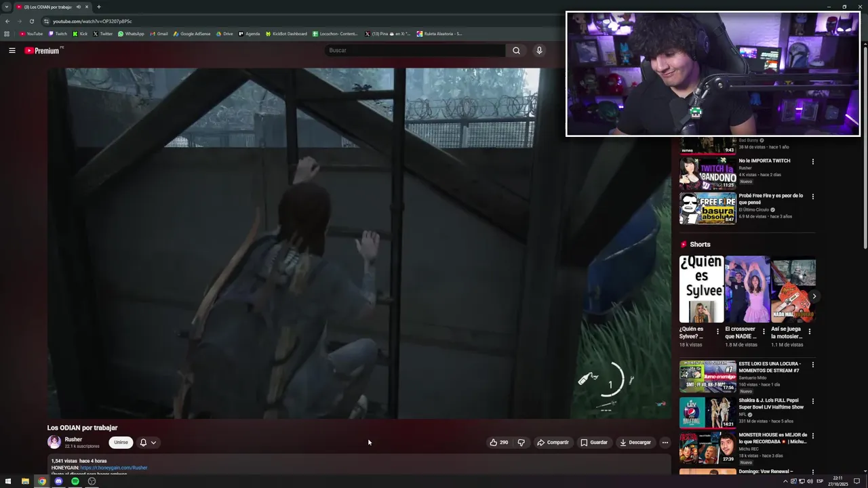Open options for El crossover short
Image resolution: width=868 pixels, height=488 pixels.
[764, 331]
